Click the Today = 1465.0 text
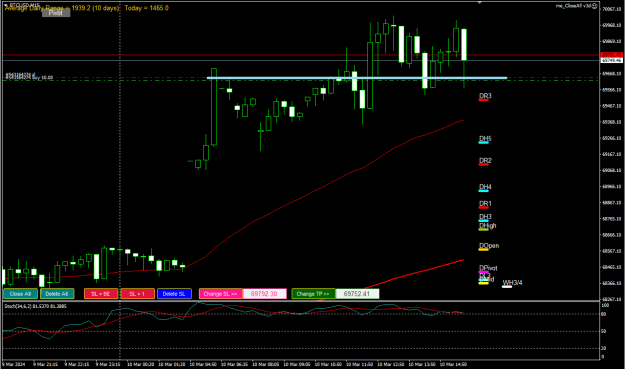 (146, 8)
